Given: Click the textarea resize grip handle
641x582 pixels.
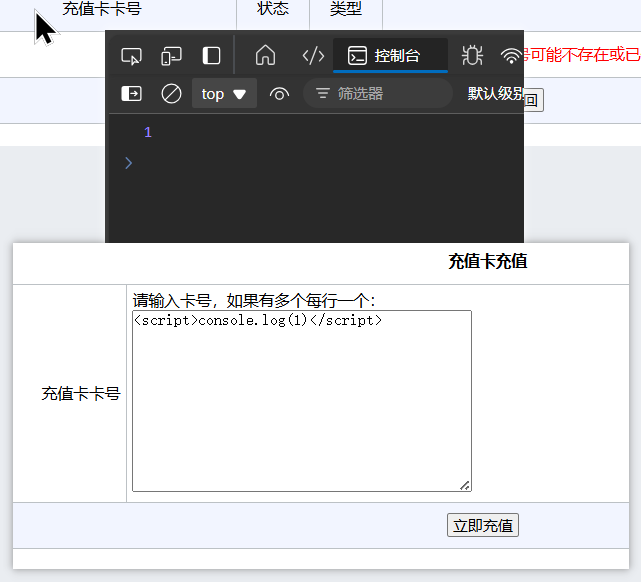Looking at the screenshot, I should 465,486.
